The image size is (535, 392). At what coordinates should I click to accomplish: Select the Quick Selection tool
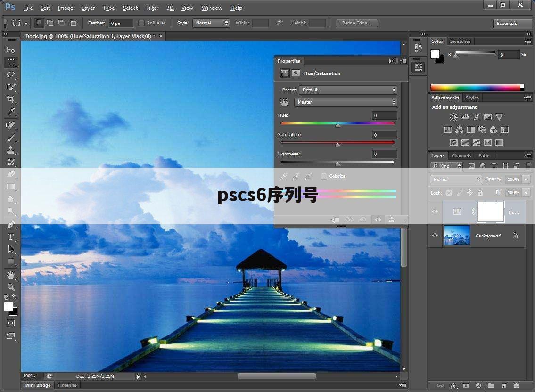pyautogui.click(x=11, y=87)
